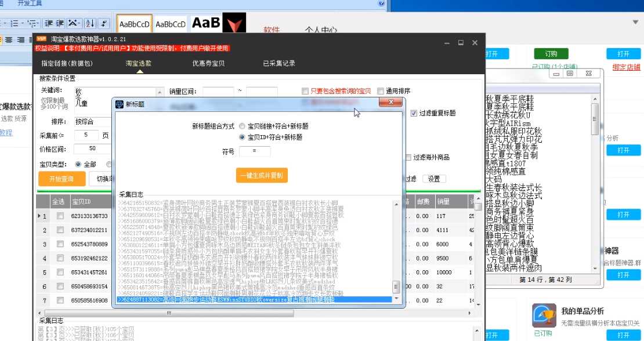This screenshot has width=644, height=341.
Task: Open the 已采集记录 tab
Action: tap(279, 63)
